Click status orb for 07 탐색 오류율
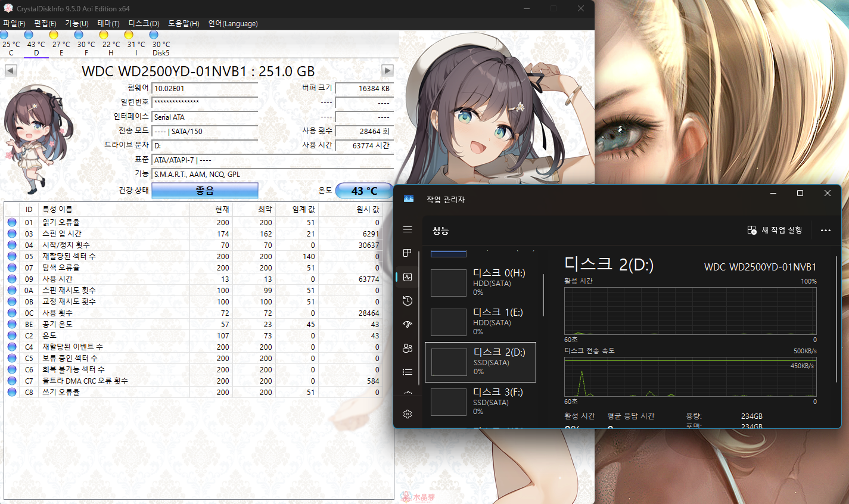This screenshot has width=849, height=504. [x=12, y=267]
